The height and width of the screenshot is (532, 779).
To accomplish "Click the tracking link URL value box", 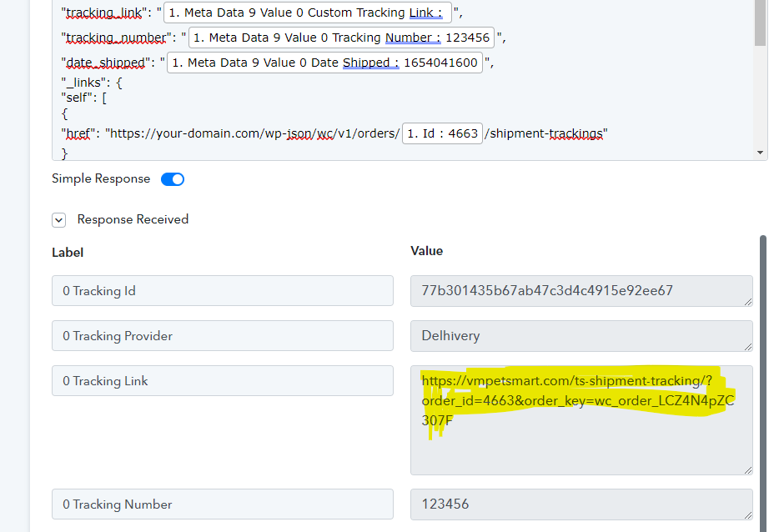I will pyautogui.click(x=581, y=420).
